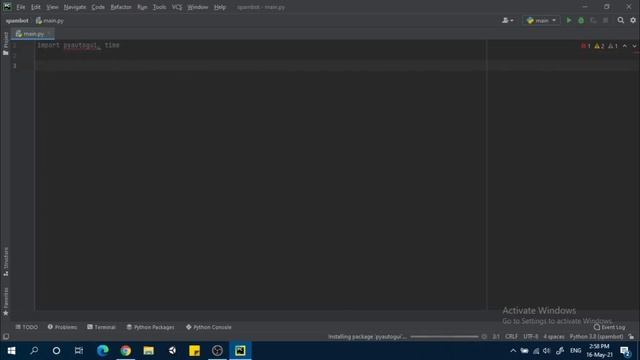The height and width of the screenshot is (360, 640).
Task: Click the red error count indicator
Action: (586, 46)
